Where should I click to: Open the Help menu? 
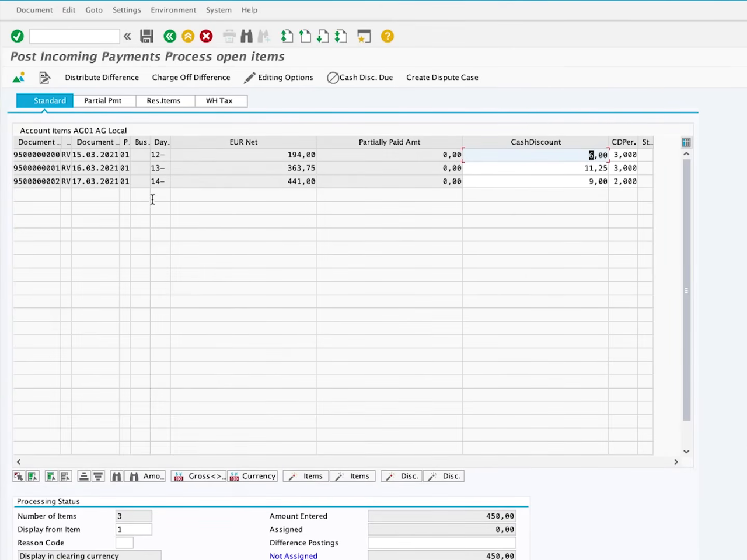pos(249,10)
